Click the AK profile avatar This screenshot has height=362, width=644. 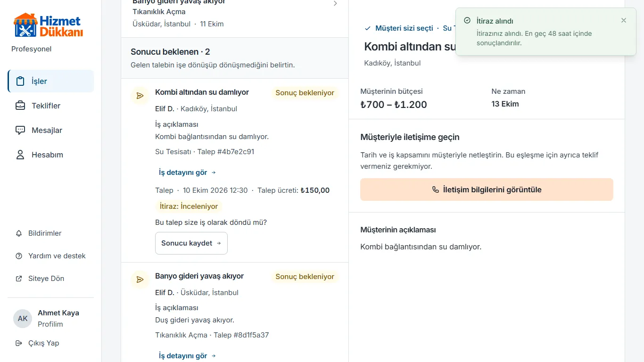23,319
